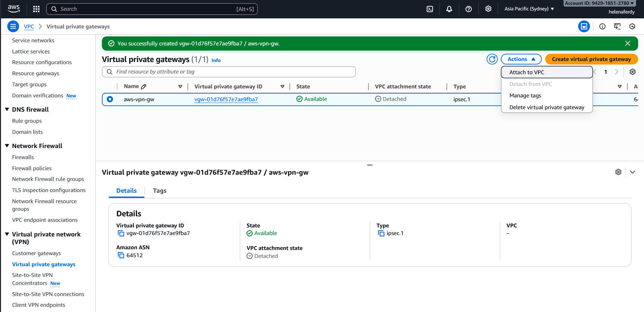
Task: Toggle the side navigation hamburger menu
Action: [x=13, y=26]
